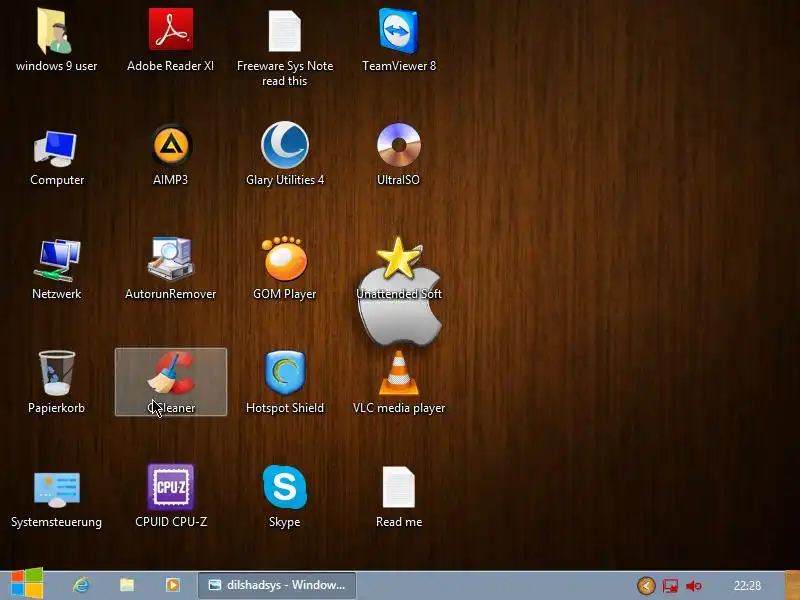This screenshot has width=800, height=600.
Task: Open media player taskbar icon
Action: tap(172, 585)
